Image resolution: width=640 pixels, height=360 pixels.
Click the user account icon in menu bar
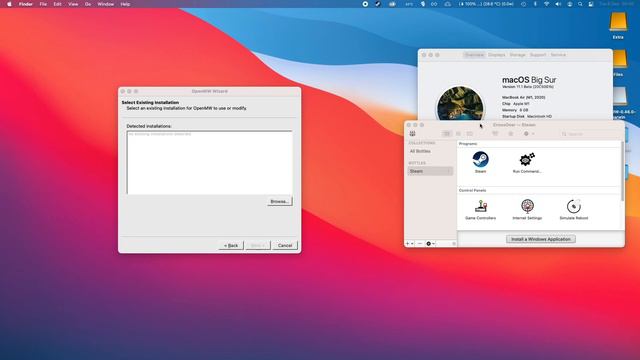click(x=569, y=4)
